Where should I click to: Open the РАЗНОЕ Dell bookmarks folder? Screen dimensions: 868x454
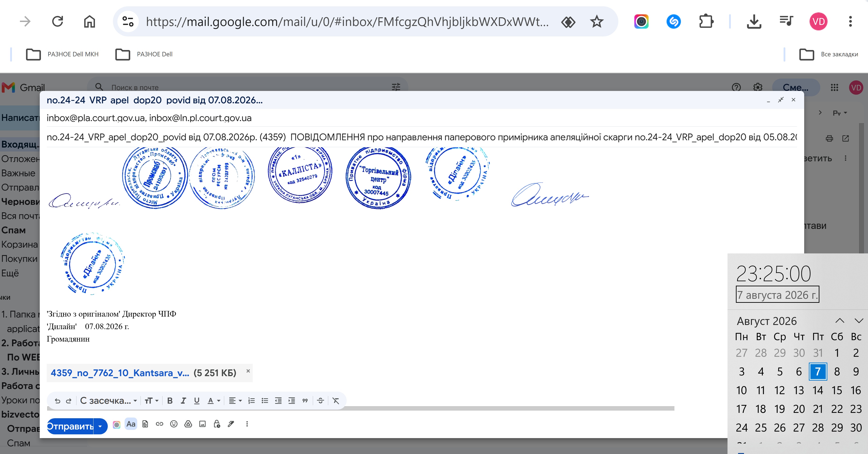[144, 54]
